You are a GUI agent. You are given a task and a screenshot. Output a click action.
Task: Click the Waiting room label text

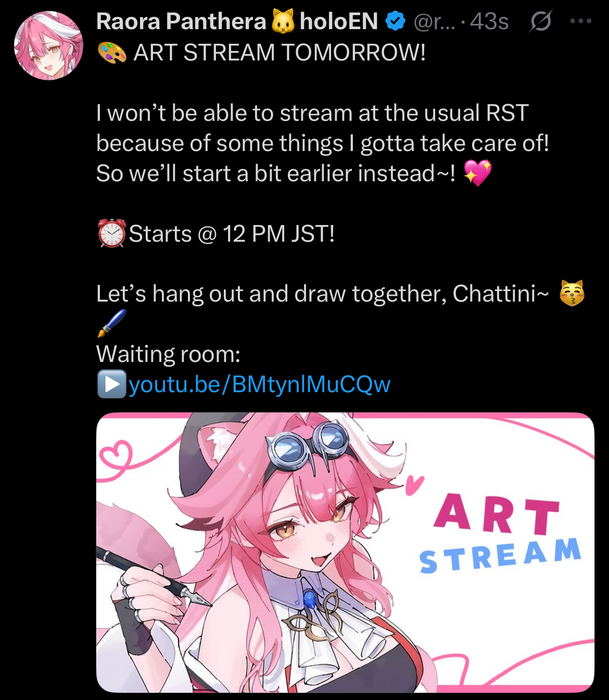168,354
